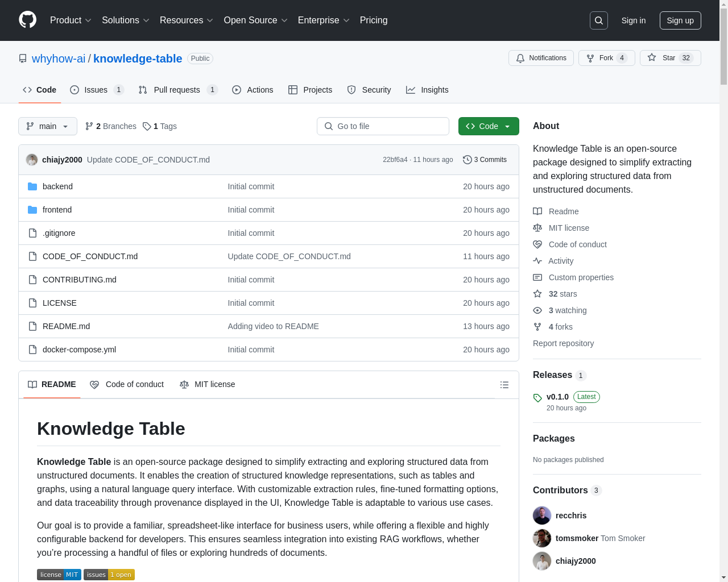Viewport: 728px width, 582px height.
Task: Open the Releases heading link
Action: (x=560, y=375)
